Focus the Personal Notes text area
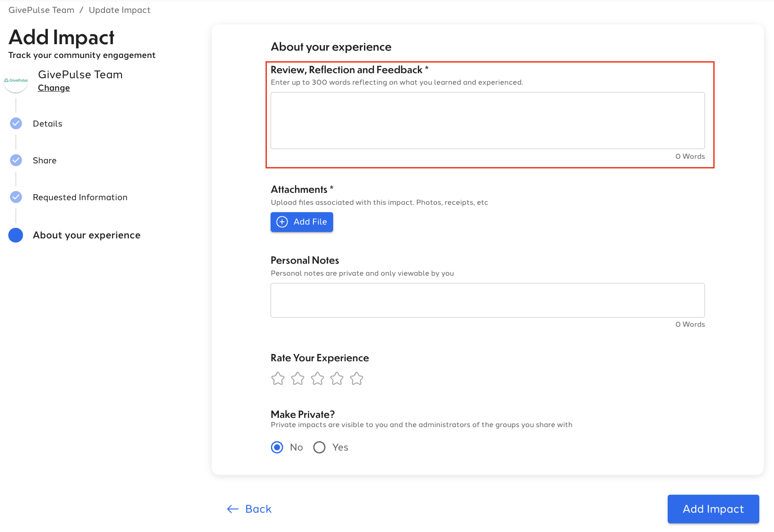Image resolution: width=774 pixels, height=532 pixels. point(488,300)
